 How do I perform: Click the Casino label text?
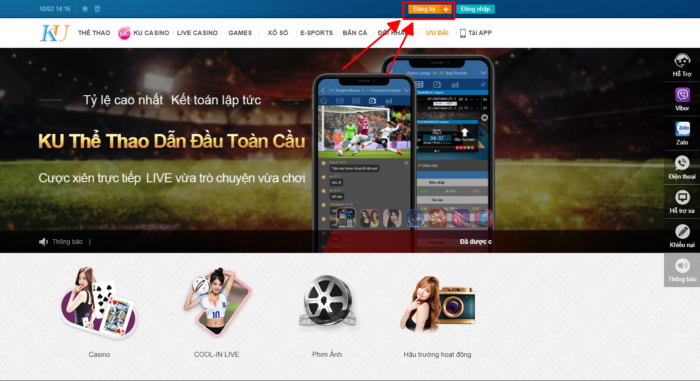(99, 354)
